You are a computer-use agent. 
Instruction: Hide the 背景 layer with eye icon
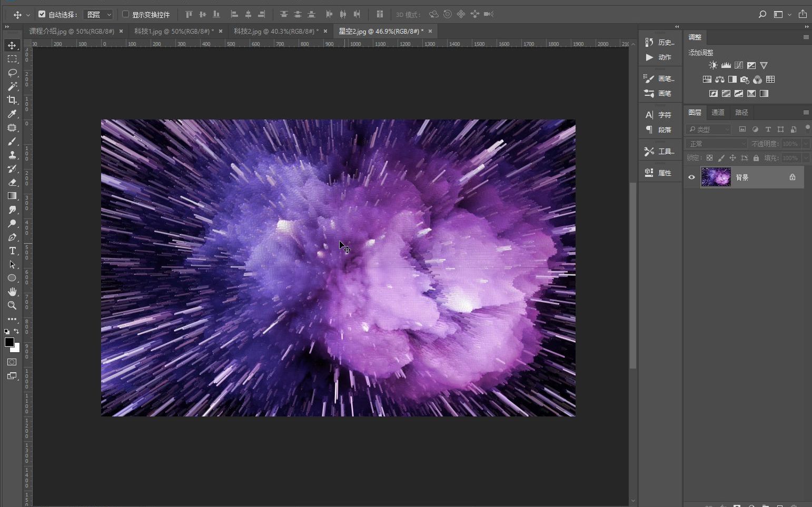tap(691, 177)
